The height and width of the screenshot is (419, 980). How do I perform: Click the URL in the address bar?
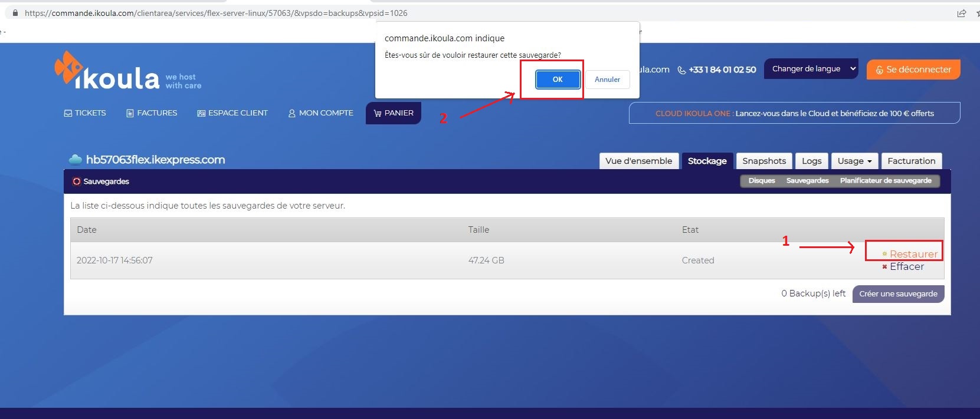[x=216, y=13]
